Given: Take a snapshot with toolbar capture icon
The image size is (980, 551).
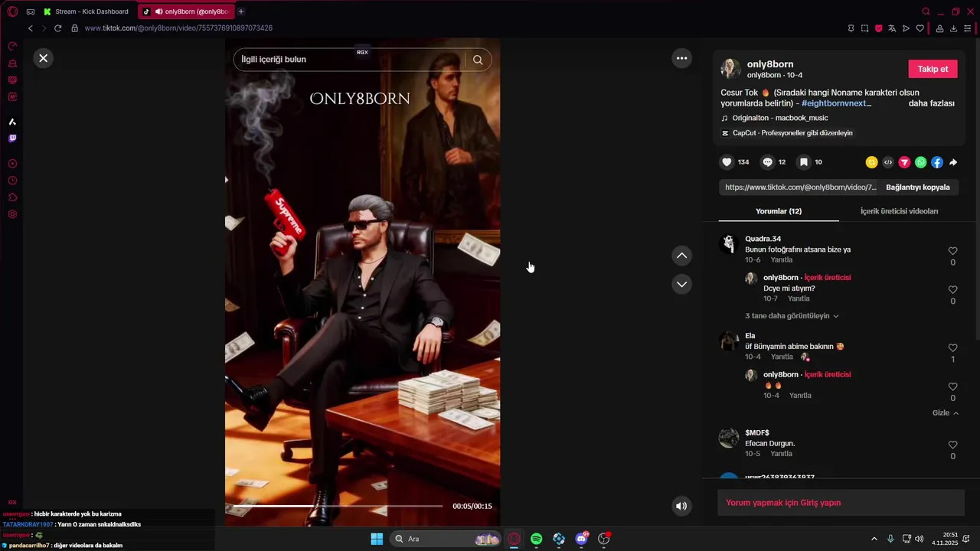Looking at the screenshot, I should coord(864,28).
